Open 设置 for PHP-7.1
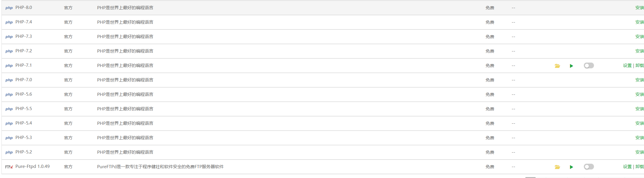The height and width of the screenshot is (178, 644). coord(627,66)
